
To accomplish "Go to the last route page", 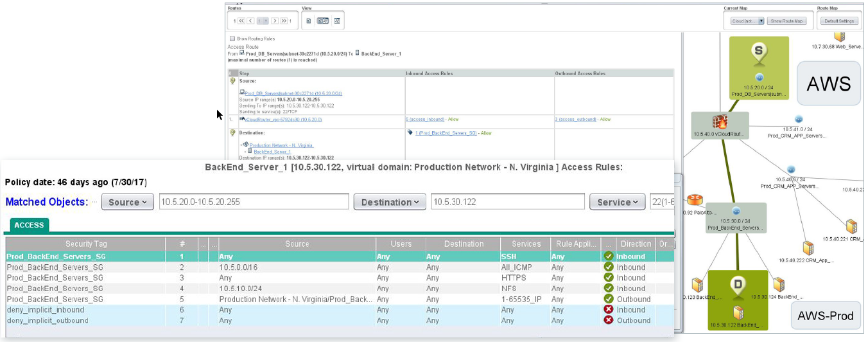I will [283, 21].
